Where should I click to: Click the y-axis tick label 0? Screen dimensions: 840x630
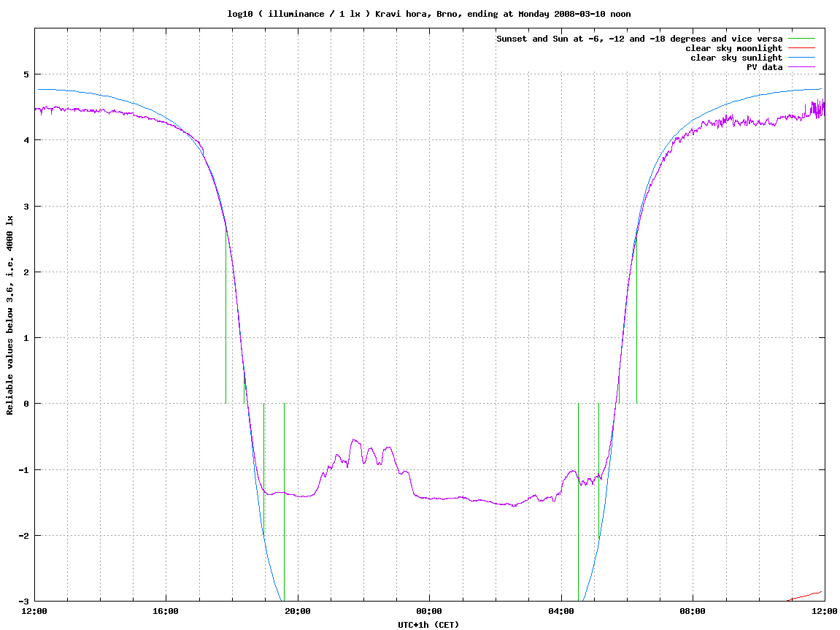click(26, 404)
